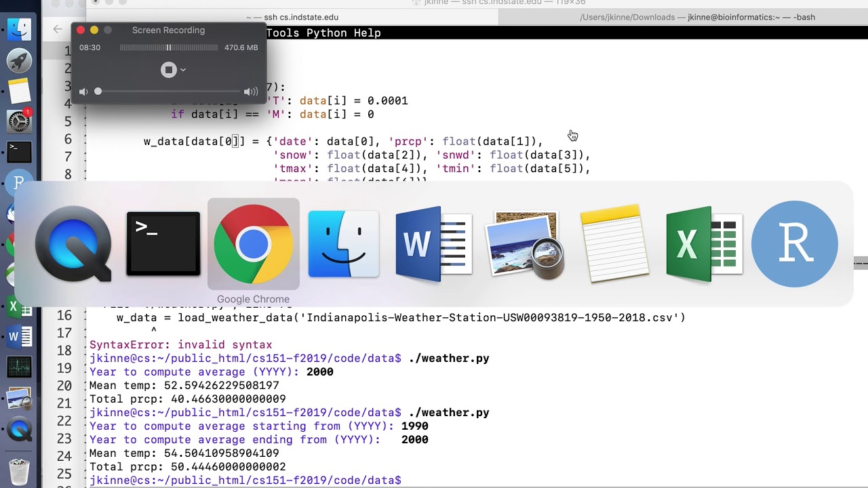Click "Total prcp: 40.46630000000009" output
This screenshot has height=488, width=868.
(x=188, y=399)
